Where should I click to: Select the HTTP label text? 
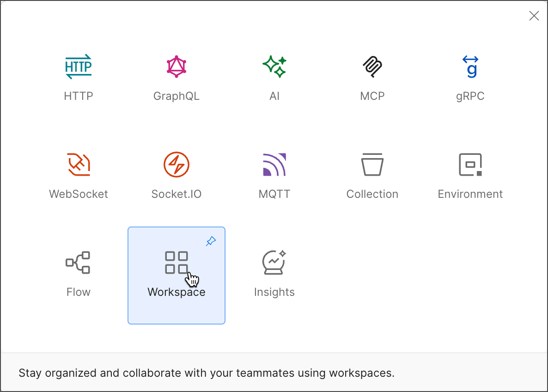[79, 96]
